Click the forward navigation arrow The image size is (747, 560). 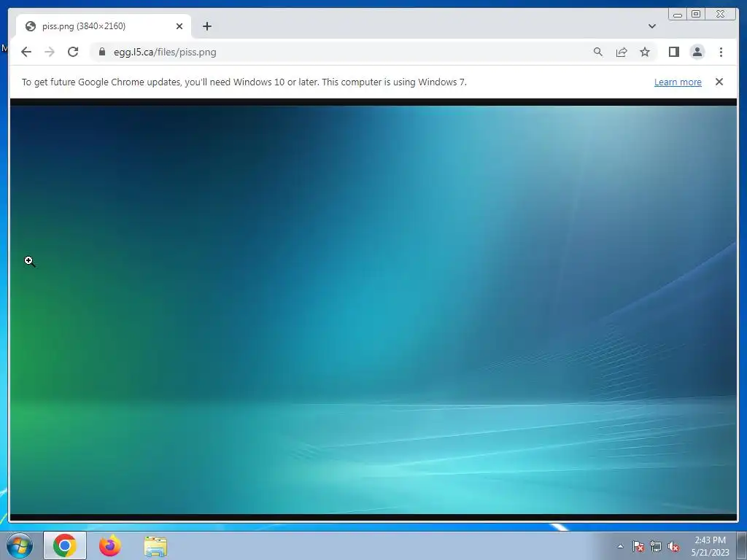pyautogui.click(x=50, y=52)
